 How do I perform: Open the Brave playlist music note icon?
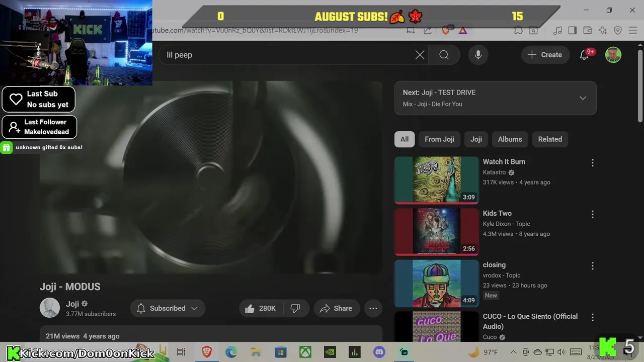(557, 30)
